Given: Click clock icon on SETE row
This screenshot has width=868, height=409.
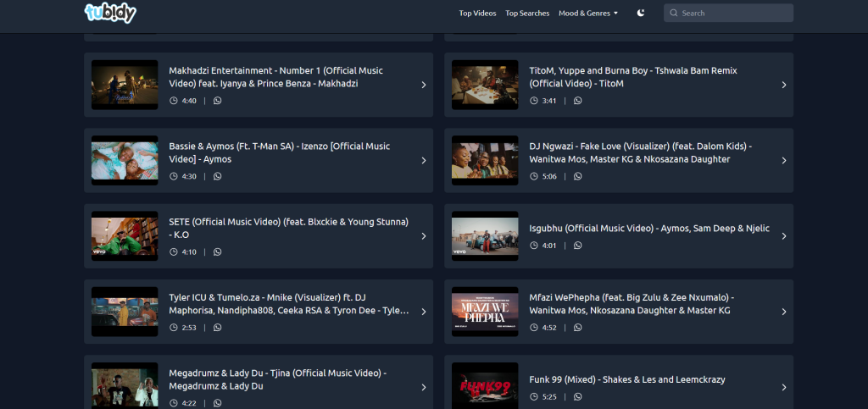Looking at the screenshot, I should (173, 252).
